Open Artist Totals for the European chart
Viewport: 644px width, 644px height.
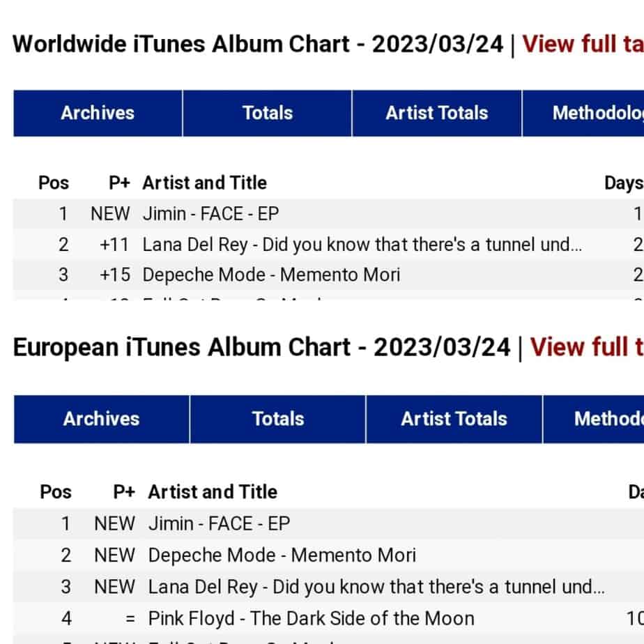(x=454, y=419)
